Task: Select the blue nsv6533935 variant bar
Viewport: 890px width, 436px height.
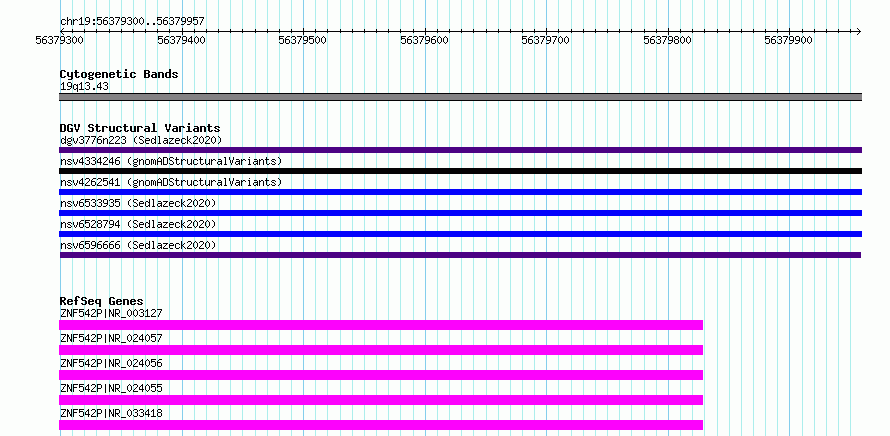Action: tap(460, 213)
